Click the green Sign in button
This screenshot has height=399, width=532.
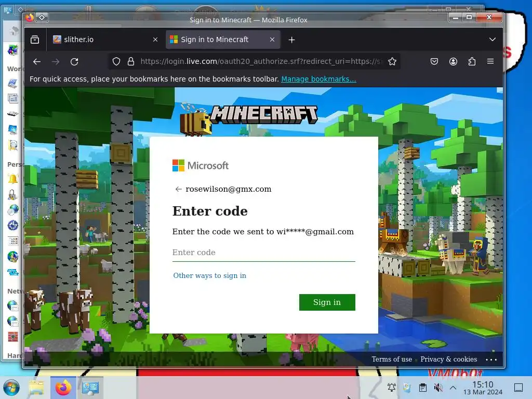point(327,302)
